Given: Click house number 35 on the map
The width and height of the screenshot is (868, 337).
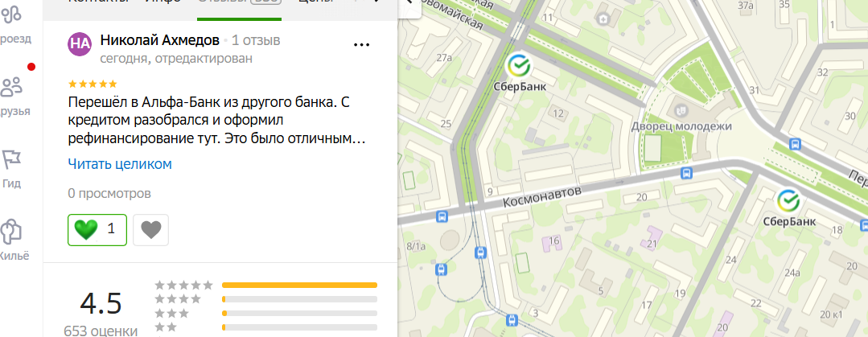Looking at the screenshot, I should (x=784, y=5).
